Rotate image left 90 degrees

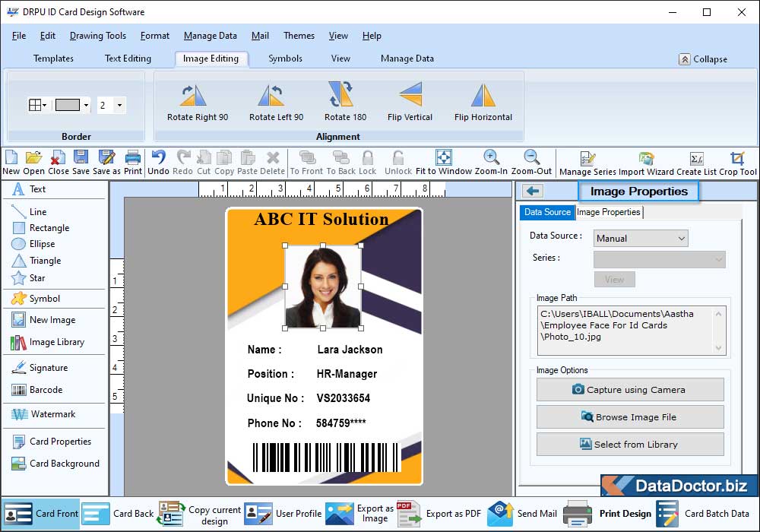276,103
